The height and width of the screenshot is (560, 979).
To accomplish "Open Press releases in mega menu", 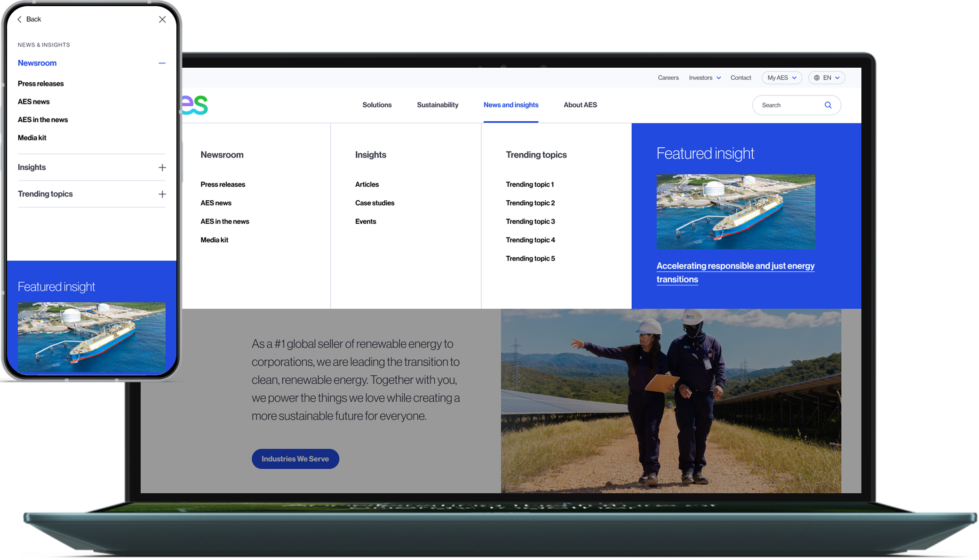I will [x=223, y=184].
